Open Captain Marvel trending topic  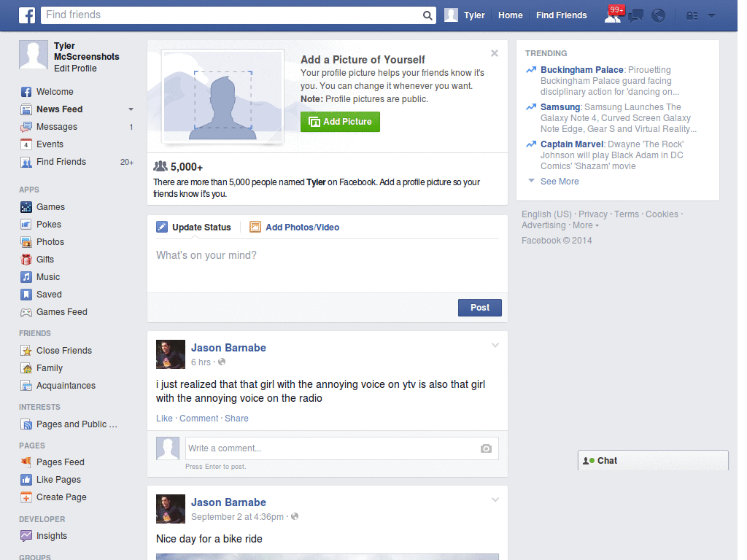[x=572, y=144]
